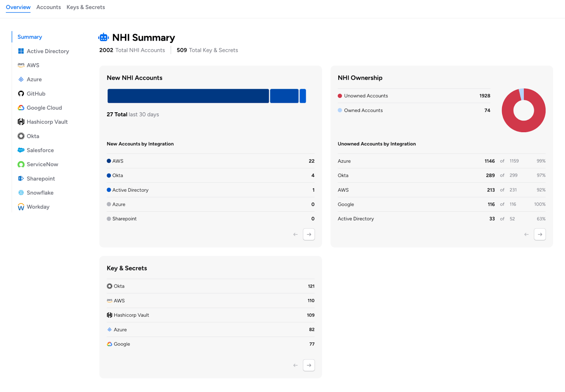Go to next page of Unowned Accounts
The height and width of the screenshot is (392, 565).
(x=540, y=234)
